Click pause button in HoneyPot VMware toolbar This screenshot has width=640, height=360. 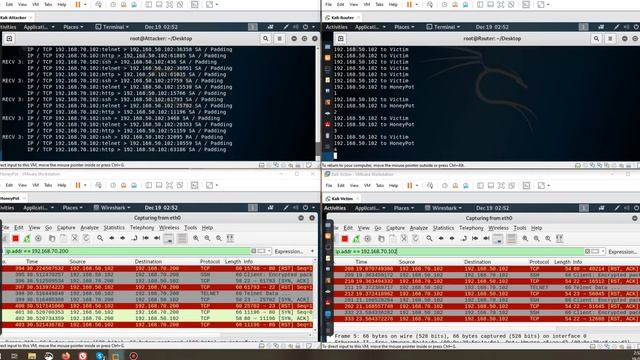(x=78, y=185)
